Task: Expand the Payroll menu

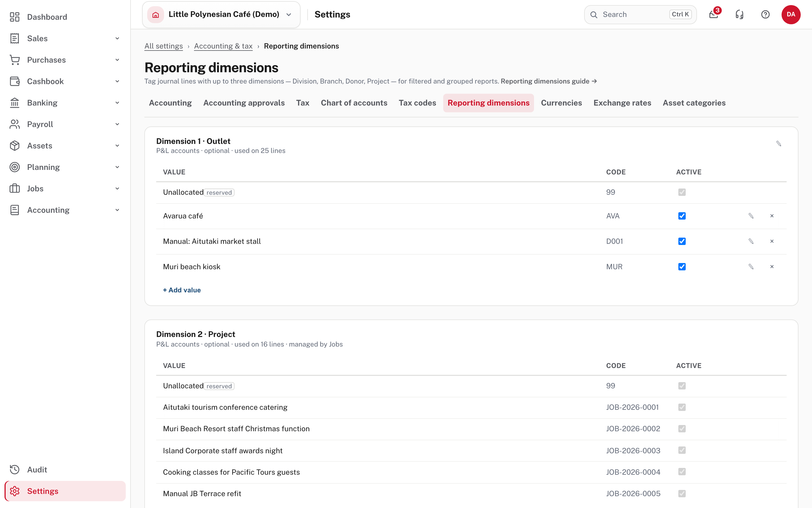Action: [x=65, y=124]
